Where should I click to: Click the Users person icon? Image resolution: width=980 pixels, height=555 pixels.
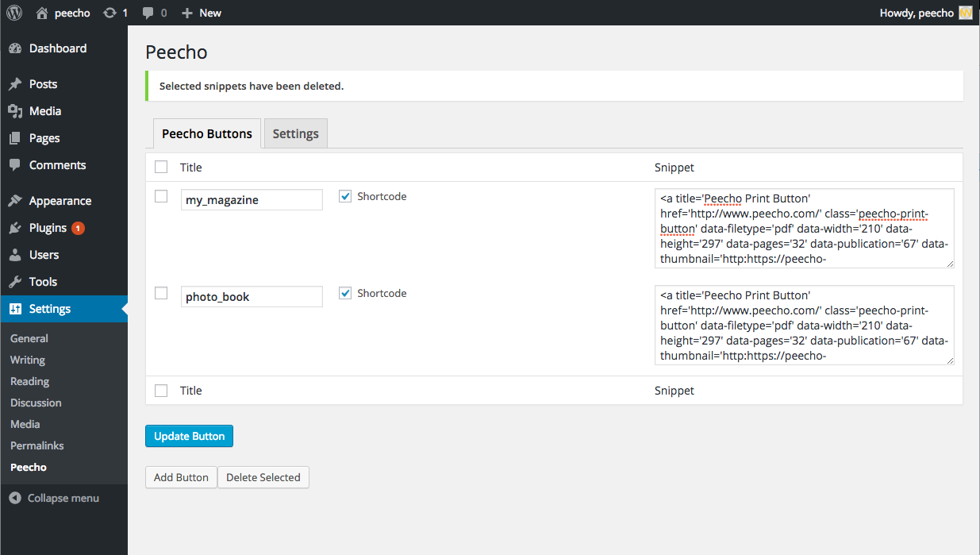pos(15,255)
